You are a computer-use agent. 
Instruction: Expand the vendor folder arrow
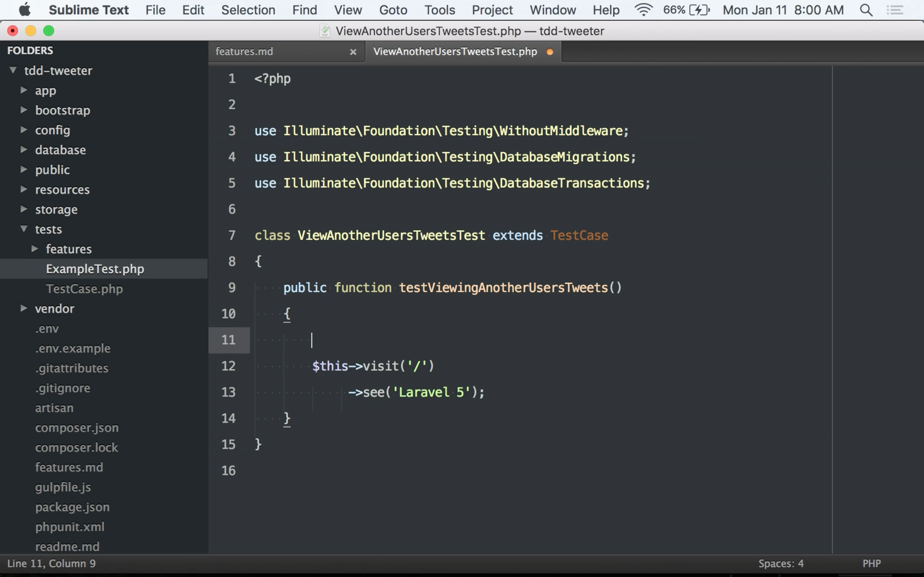click(24, 308)
